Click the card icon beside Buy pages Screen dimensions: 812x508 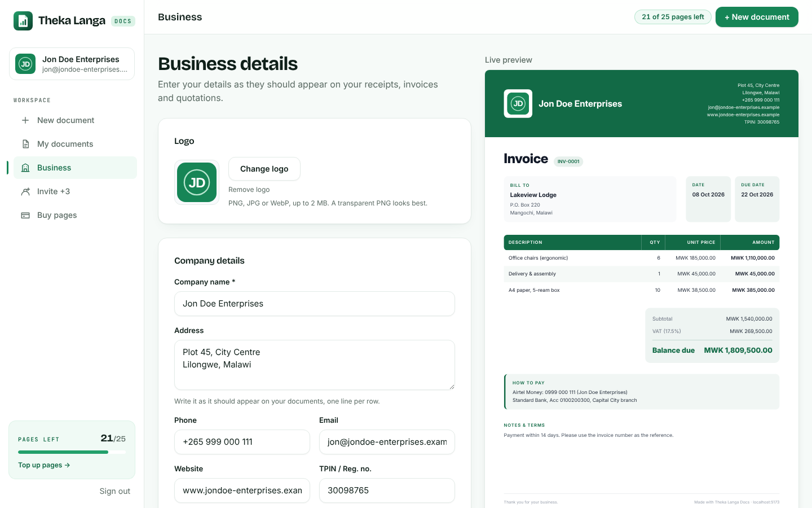click(x=25, y=215)
